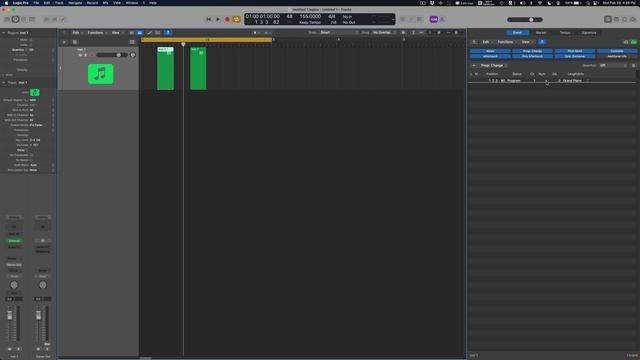This screenshot has height=360, width=640.
Task: Start playback with the Play button
Action: coord(218,19)
